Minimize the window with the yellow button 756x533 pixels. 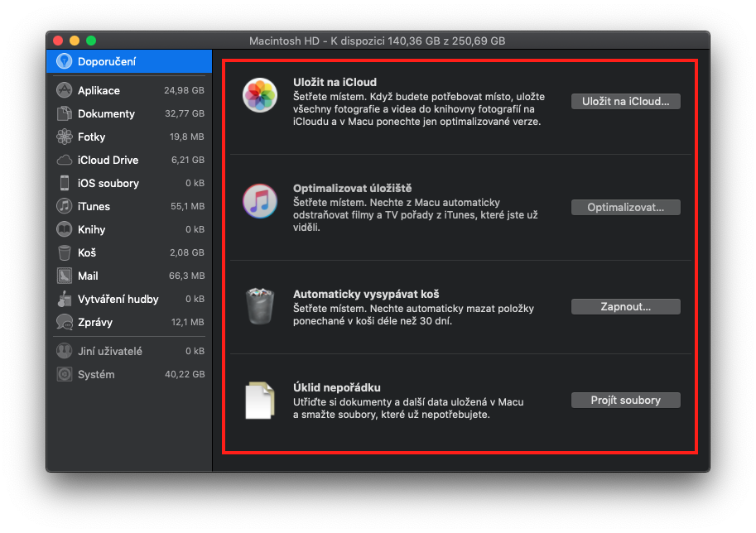75,41
